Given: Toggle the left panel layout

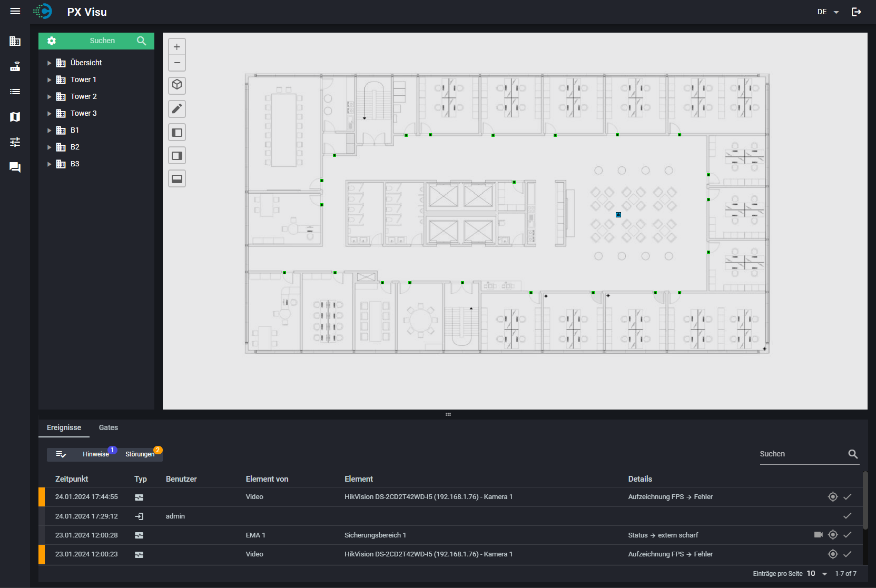Looking at the screenshot, I should coord(177,132).
